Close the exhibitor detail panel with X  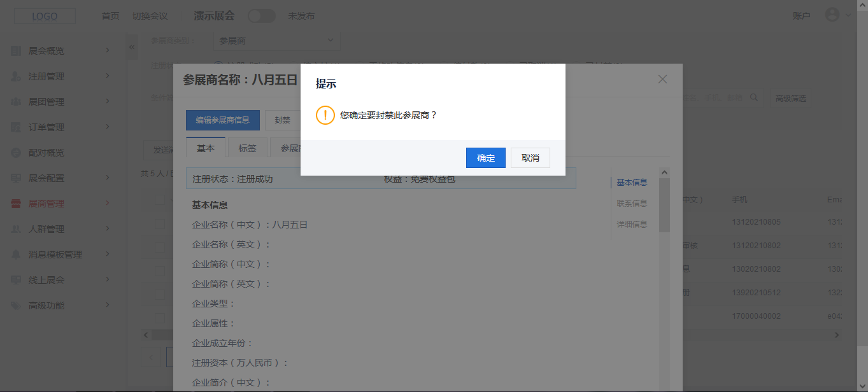point(662,80)
